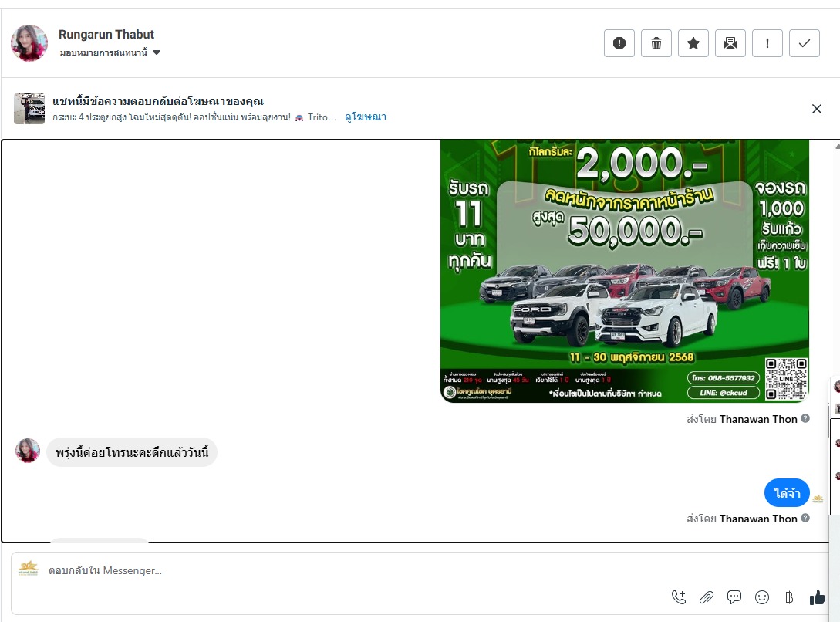
Task: Click Rungarun Thabut profile name
Action: coord(106,34)
